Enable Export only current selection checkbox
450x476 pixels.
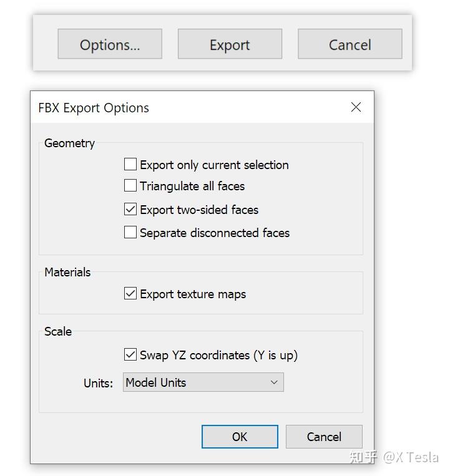pos(130,165)
